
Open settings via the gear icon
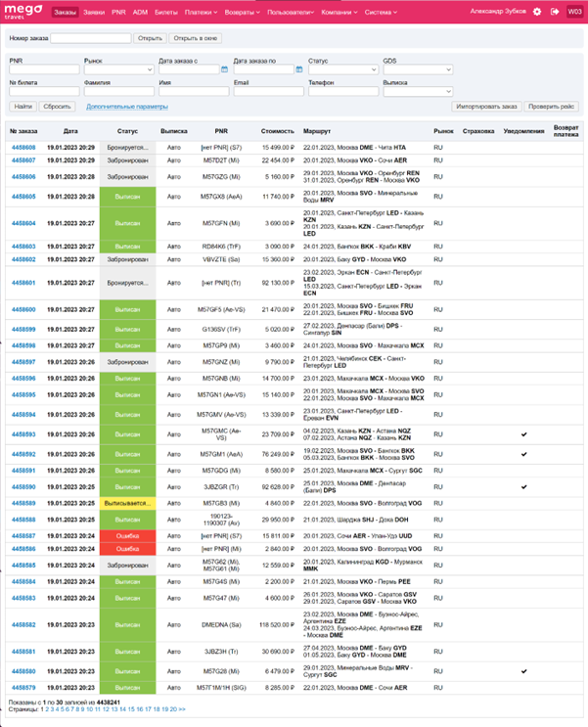point(537,12)
